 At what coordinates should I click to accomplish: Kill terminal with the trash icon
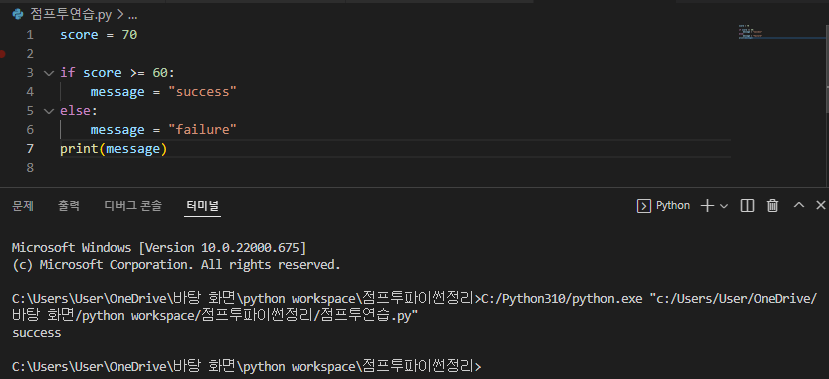pos(772,206)
